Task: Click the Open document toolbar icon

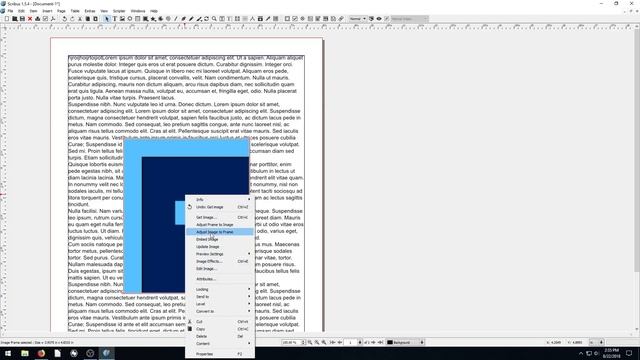Action: click(x=15, y=19)
